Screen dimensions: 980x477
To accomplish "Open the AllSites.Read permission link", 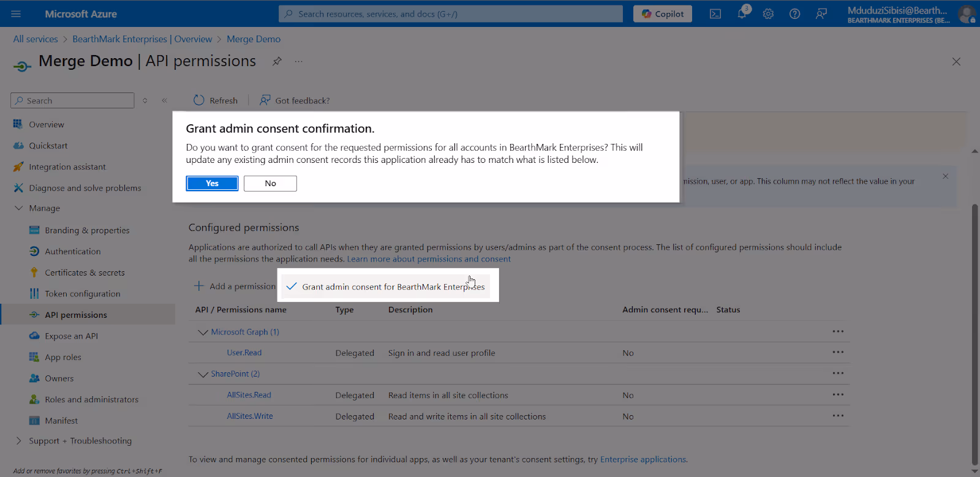I will [x=249, y=395].
